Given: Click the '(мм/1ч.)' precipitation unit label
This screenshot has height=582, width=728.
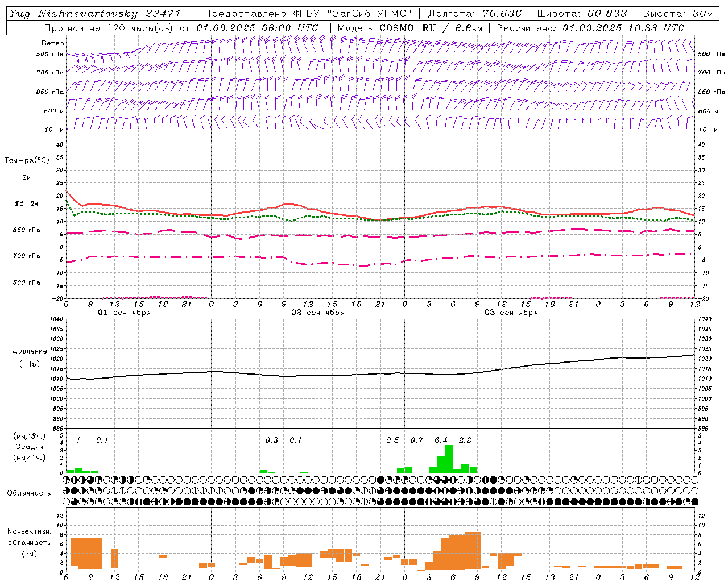Looking at the screenshot, I should click(x=30, y=458).
